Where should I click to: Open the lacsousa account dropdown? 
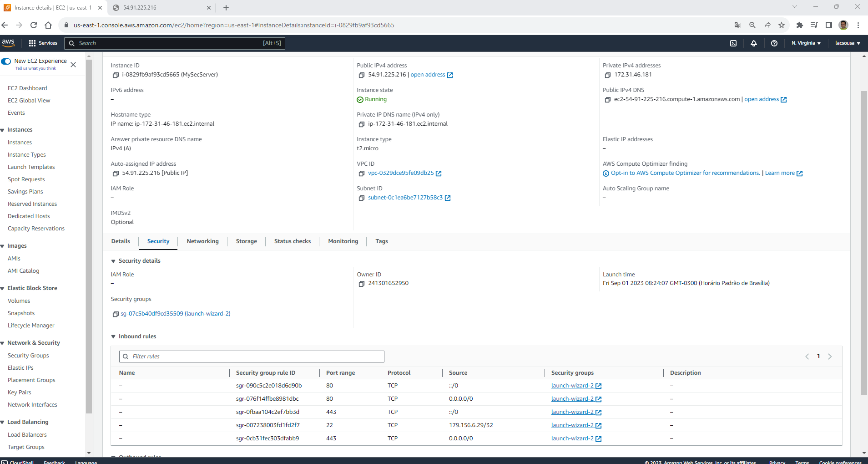[x=848, y=43]
